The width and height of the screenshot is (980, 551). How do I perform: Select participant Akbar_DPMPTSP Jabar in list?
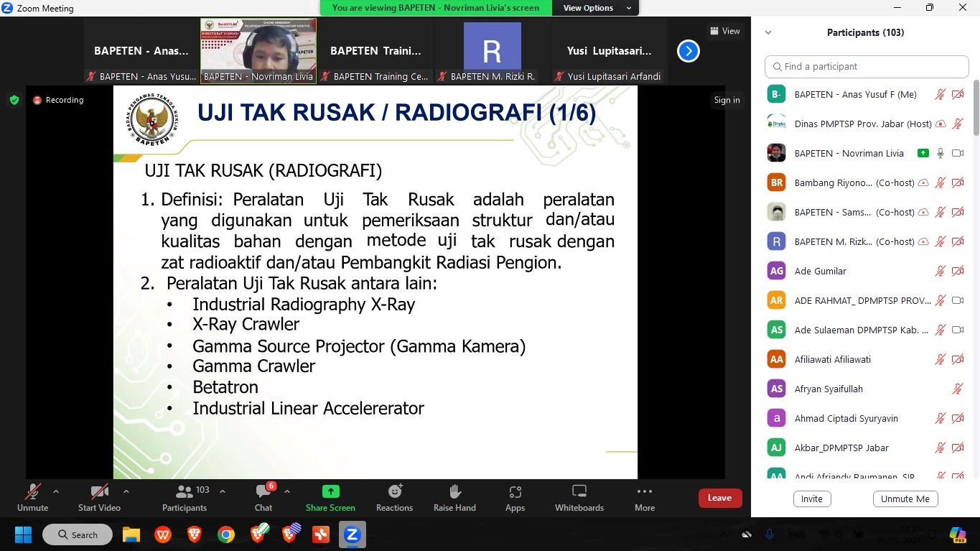[865, 448]
